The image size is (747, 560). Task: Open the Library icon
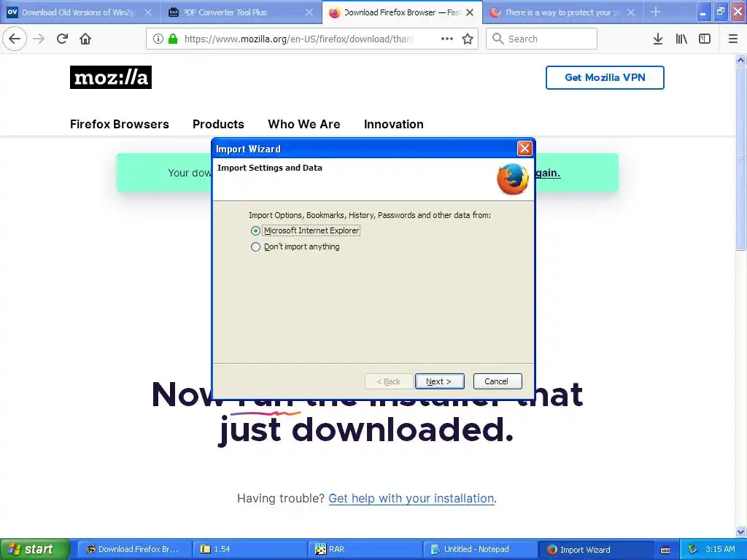coord(681,39)
